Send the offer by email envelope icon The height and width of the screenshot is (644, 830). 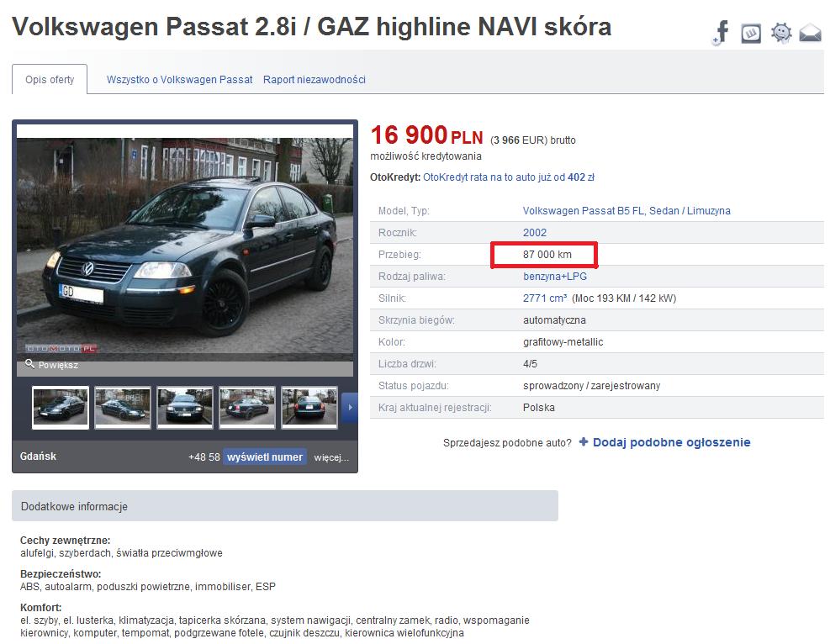click(x=810, y=33)
